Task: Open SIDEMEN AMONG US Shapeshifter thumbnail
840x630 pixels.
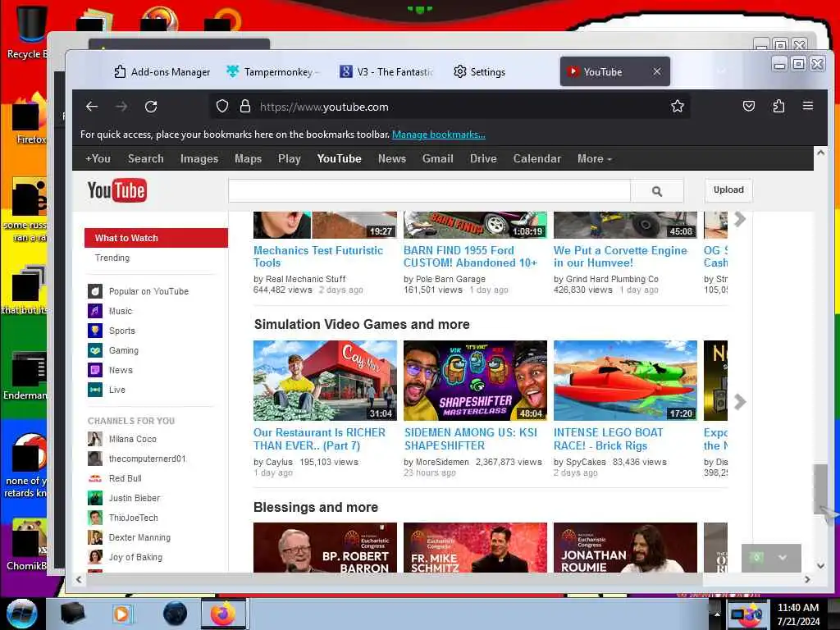Action: 475,381
